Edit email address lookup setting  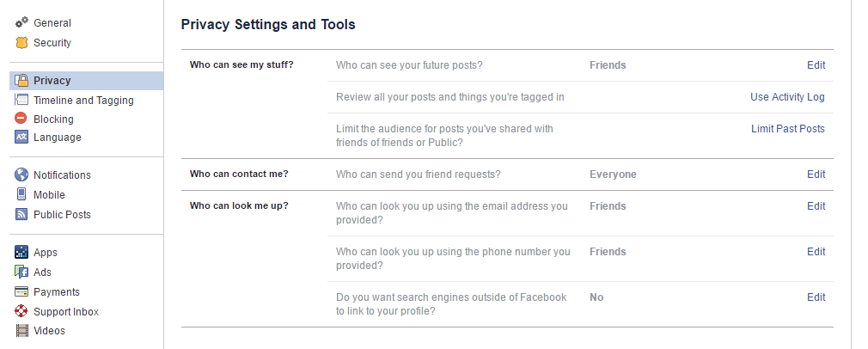pos(816,206)
